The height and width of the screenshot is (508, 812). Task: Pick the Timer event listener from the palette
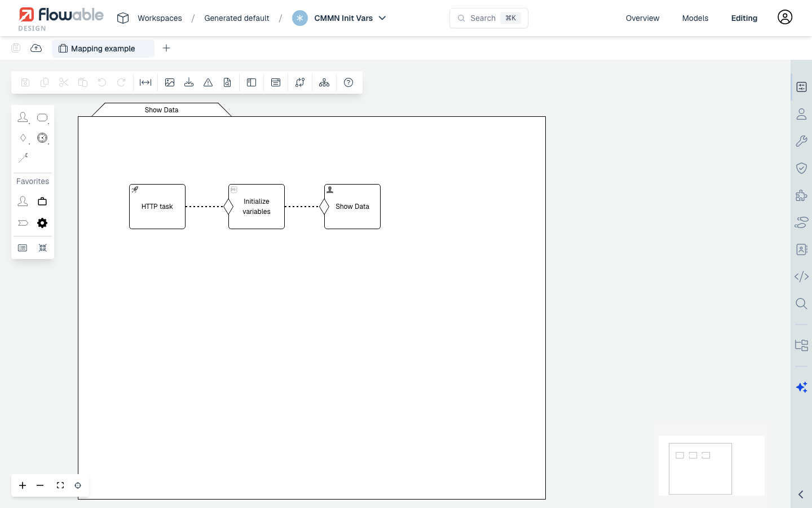[42, 138]
